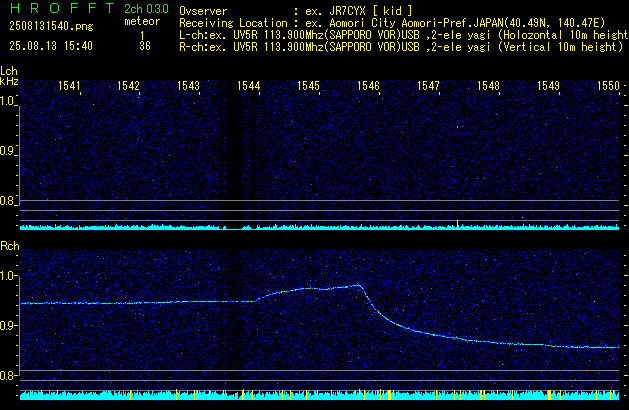Image resolution: width=629 pixels, height=410 pixels.
Task: Click the peak of the Rch signal trace
Action: [358, 285]
